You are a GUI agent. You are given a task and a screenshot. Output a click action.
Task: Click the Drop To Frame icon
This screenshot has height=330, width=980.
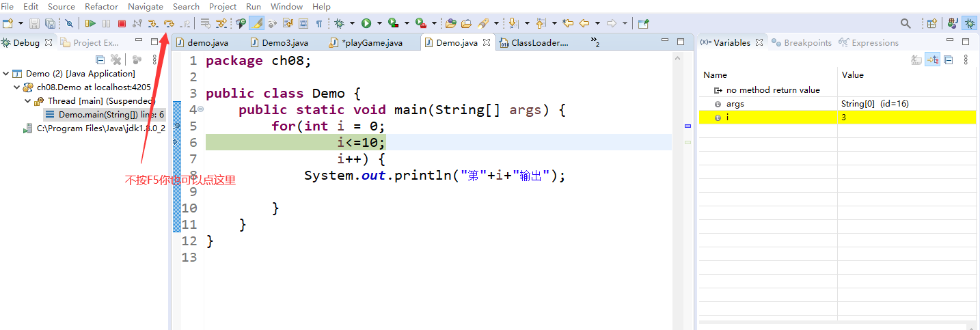tap(205, 23)
